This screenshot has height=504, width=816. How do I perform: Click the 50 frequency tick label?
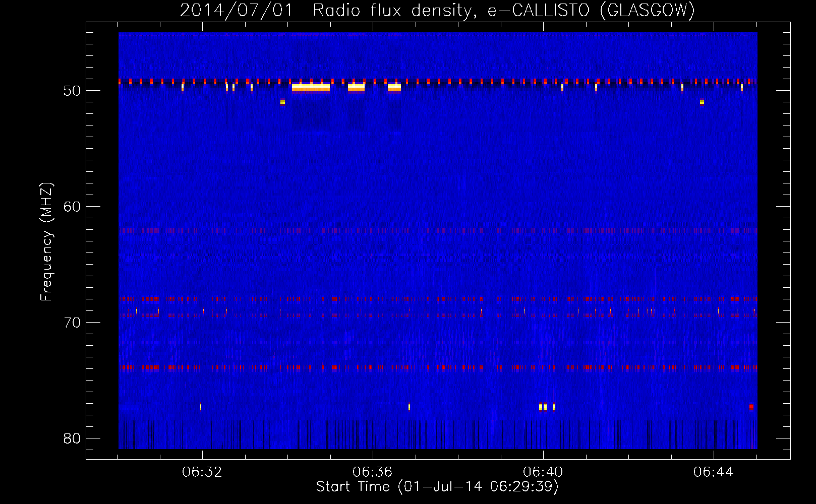[72, 91]
